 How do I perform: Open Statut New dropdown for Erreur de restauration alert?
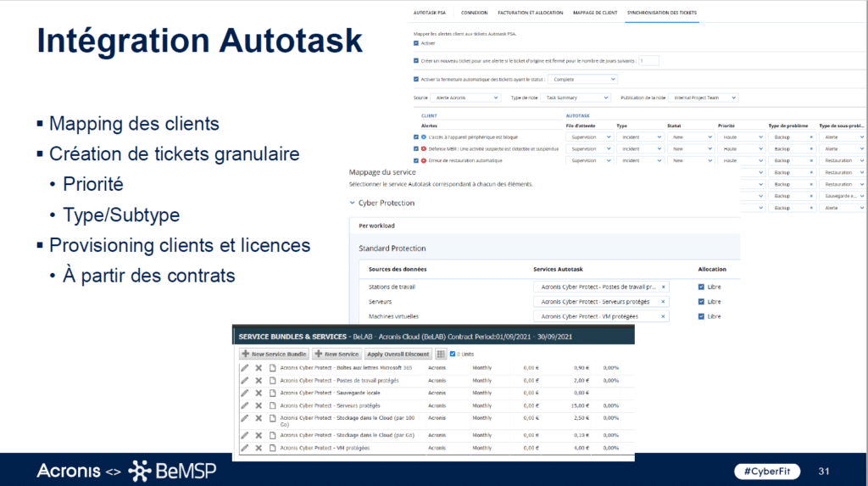[690, 160]
